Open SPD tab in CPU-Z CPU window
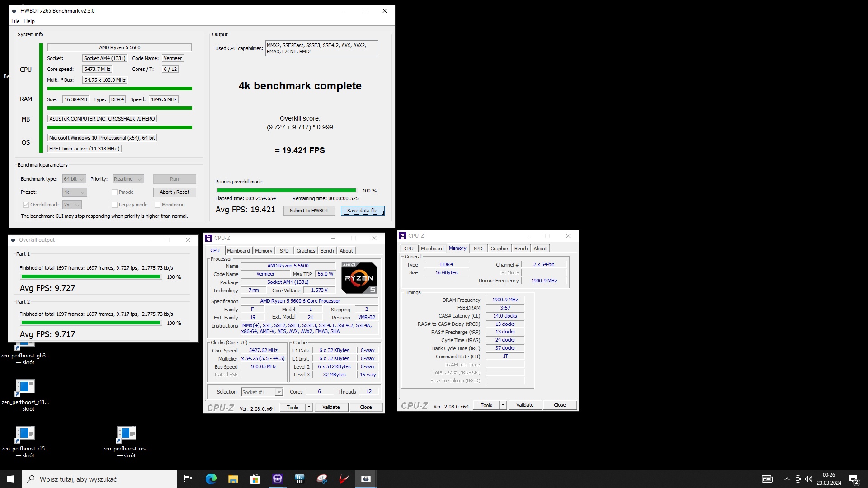The width and height of the screenshot is (868, 488). (x=284, y=251)
